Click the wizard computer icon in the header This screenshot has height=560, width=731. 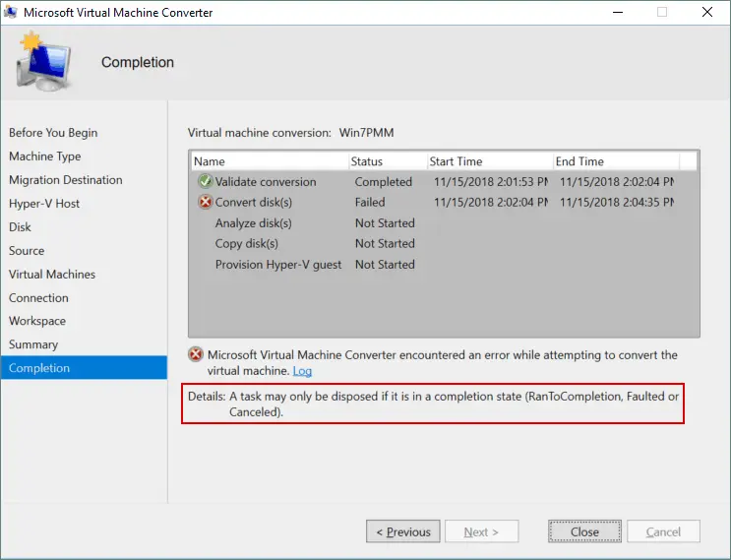click(43, 62)
